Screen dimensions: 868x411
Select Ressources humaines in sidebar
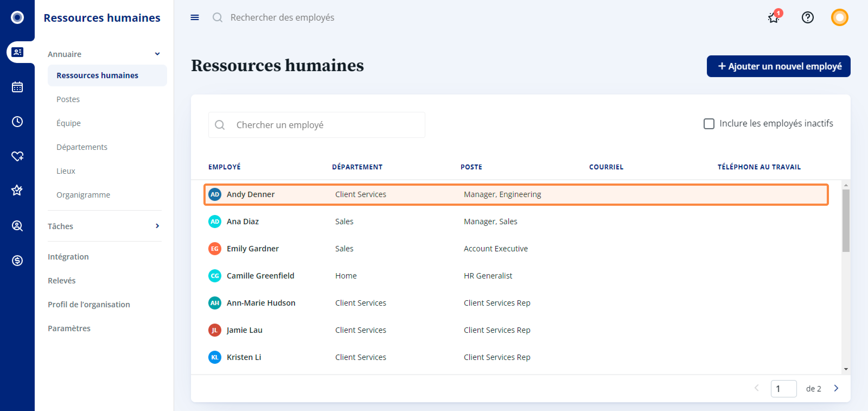pos(107,75)
